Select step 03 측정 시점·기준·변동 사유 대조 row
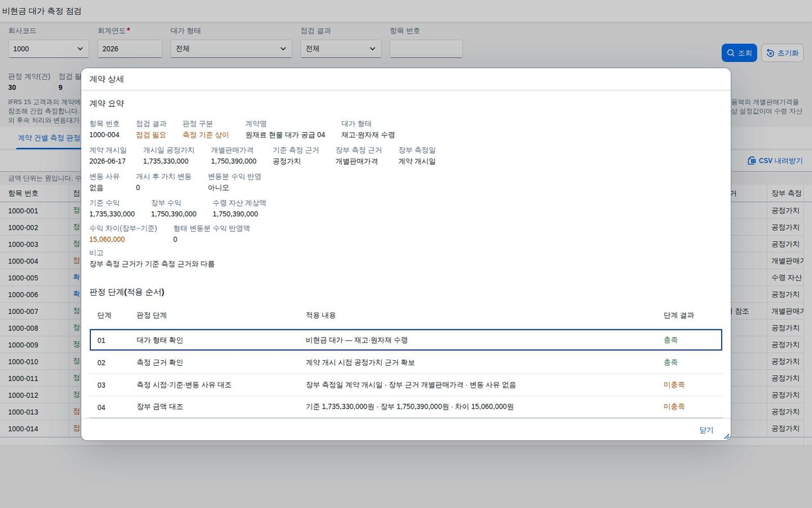 (406, 385)
